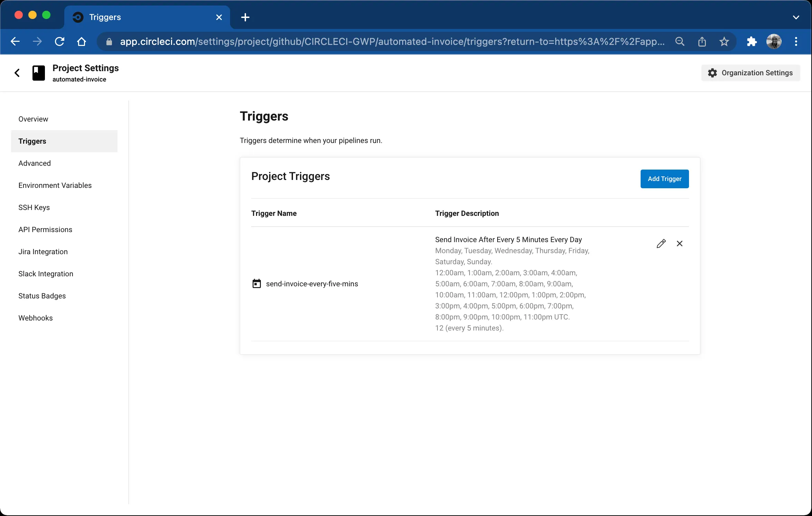Click browser back arrow

[15, 41]
